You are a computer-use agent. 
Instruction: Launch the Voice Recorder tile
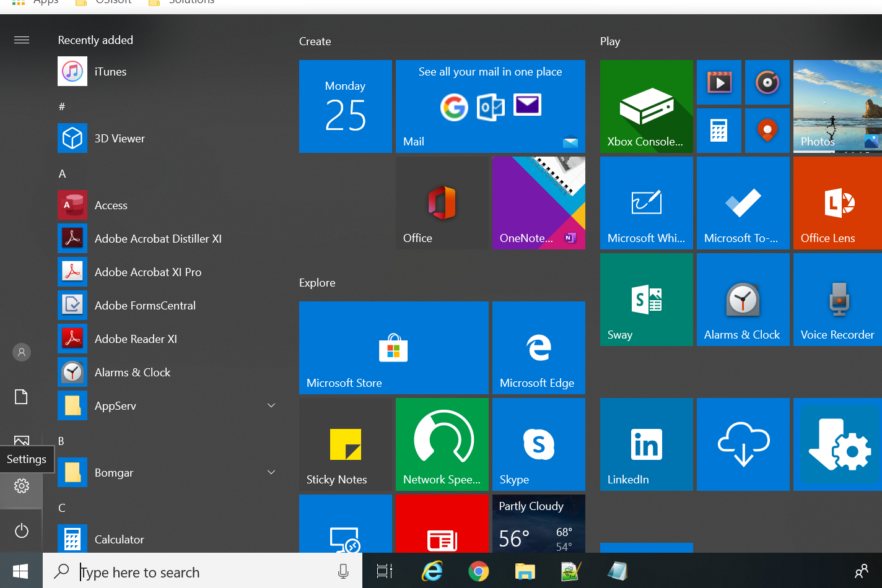837,300
